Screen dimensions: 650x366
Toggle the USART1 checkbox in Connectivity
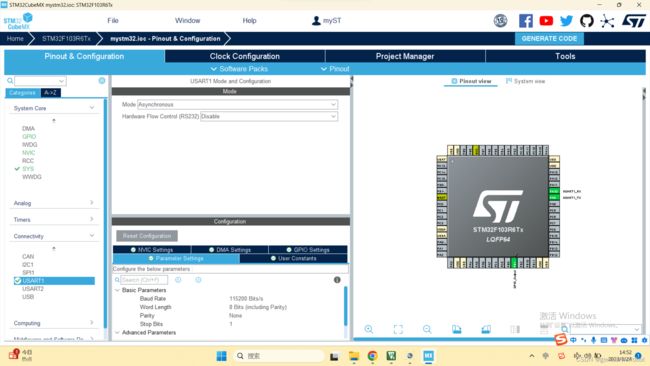click(x=17, y=281)
